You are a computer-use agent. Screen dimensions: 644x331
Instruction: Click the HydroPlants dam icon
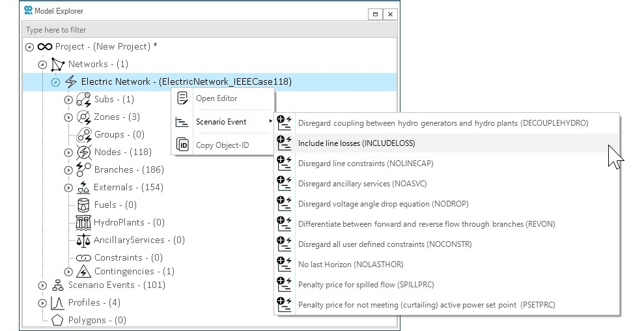pyautogui.click(x=84, y=223)
